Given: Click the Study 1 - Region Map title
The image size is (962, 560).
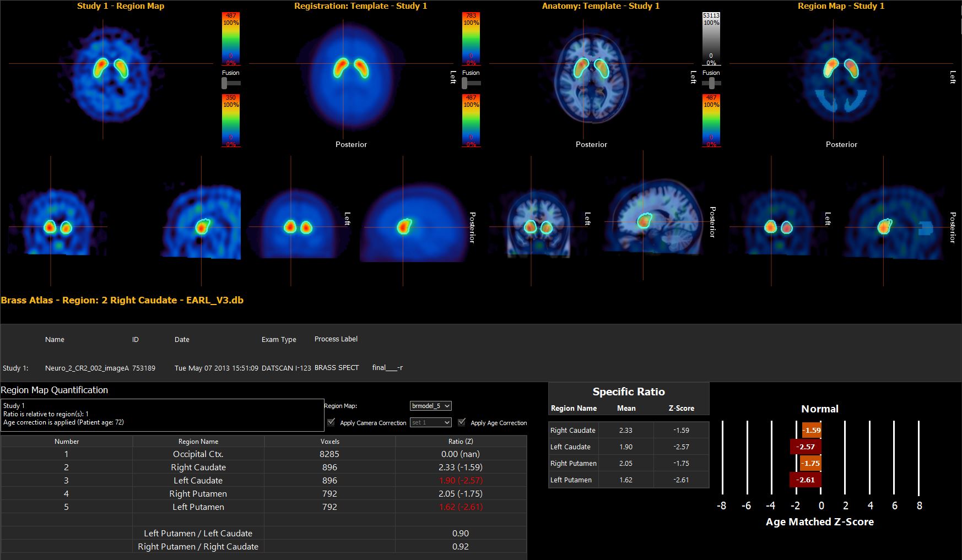Looking at the screenshot, I should coord(120,6).
